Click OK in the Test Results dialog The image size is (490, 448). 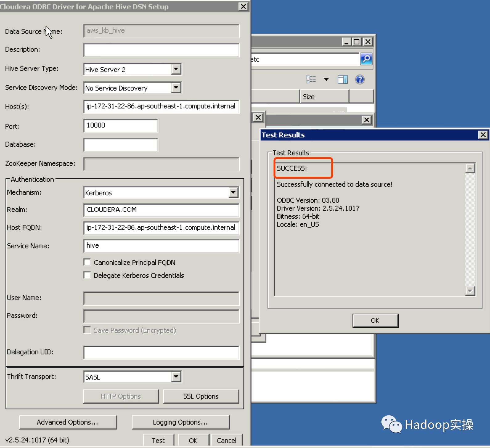(x=375, y=320)
